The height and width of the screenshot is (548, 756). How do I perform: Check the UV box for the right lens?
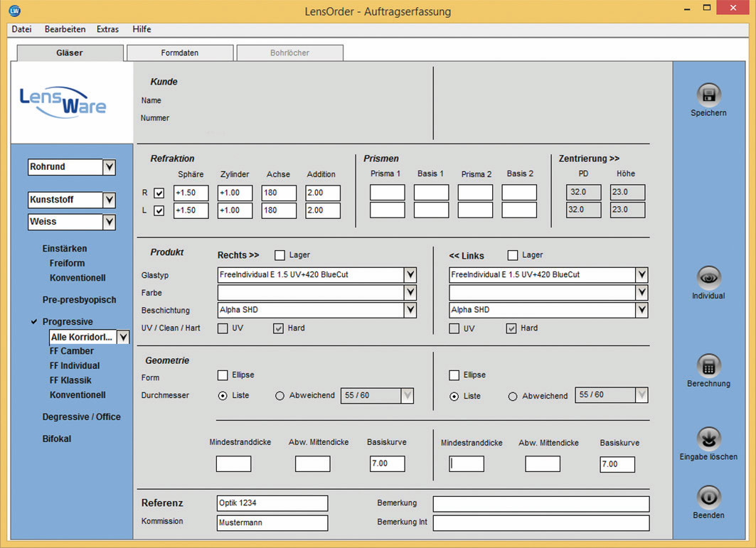223,328
